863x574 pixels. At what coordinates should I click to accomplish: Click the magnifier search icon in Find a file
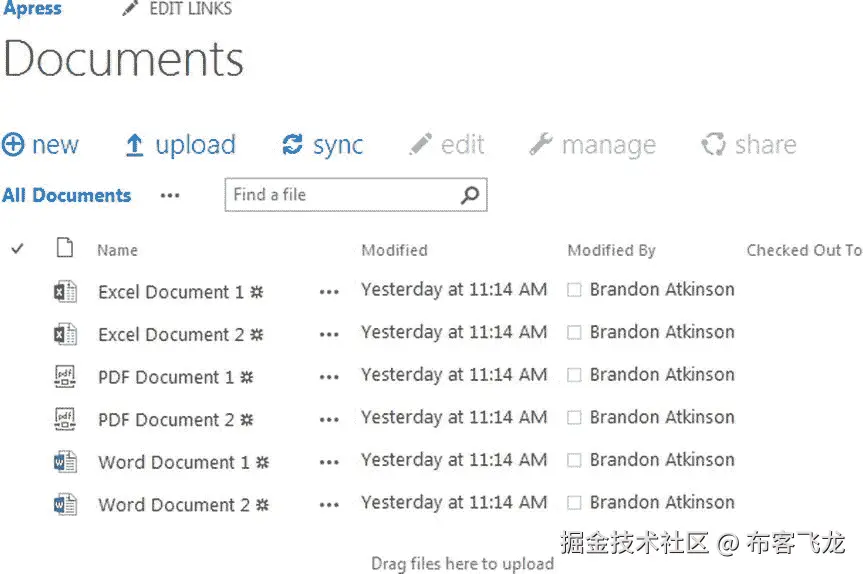coord(470,196)
